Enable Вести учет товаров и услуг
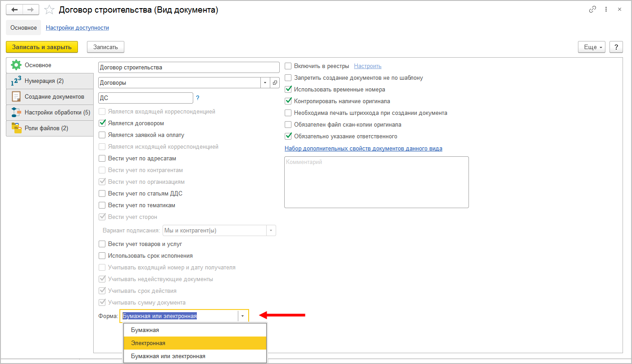This screenshot has width=632, height=364. coord(102,244)
